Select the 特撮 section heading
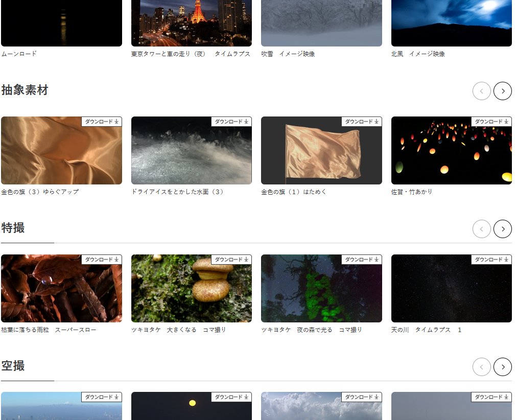Image resolution: width=517 pixels, height=420 pixels. (13, 228)
